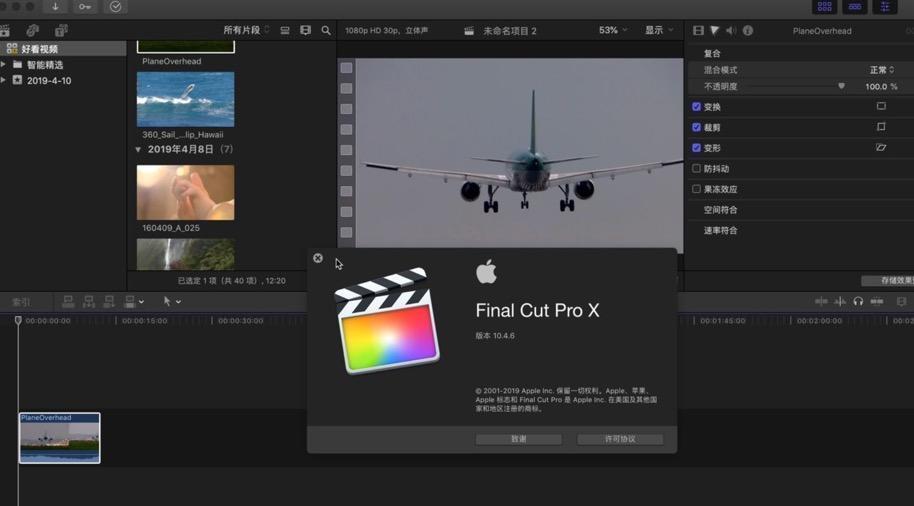This screenshot has height=506, width=914.
Task: Click the playhead at 00:00:00:00
Action: pyautogui.click(x=18, y=320)
